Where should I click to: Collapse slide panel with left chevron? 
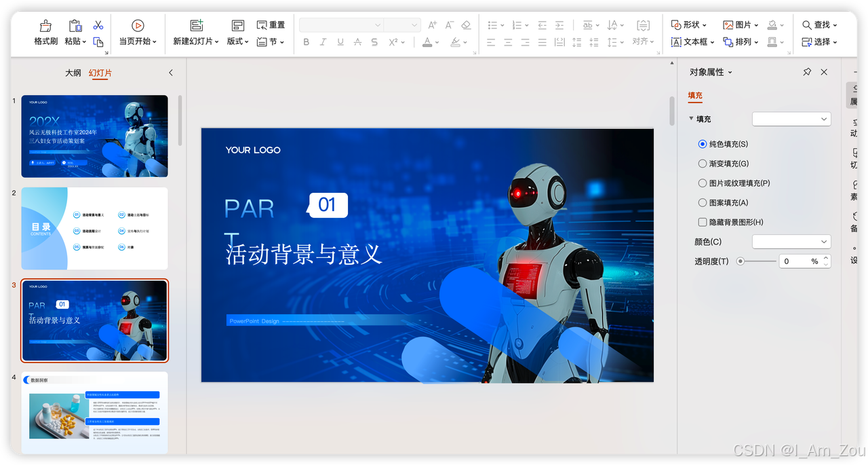(171, 73)
